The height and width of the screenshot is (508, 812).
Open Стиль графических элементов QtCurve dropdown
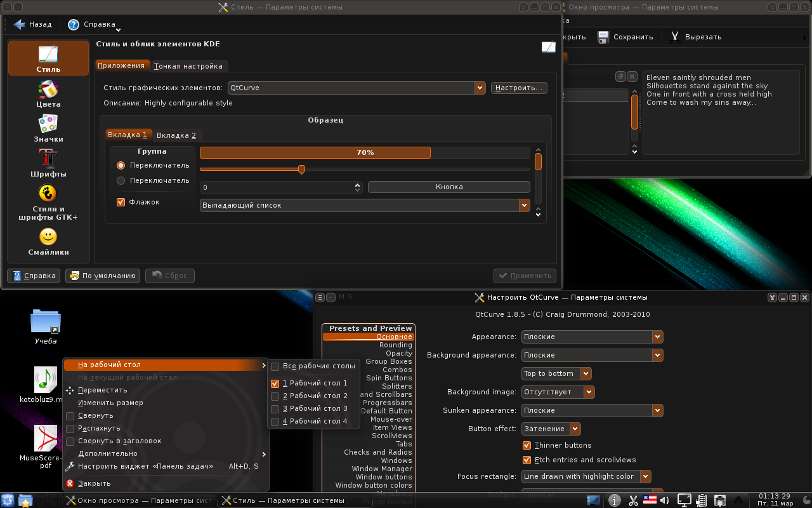pos(357,88)
